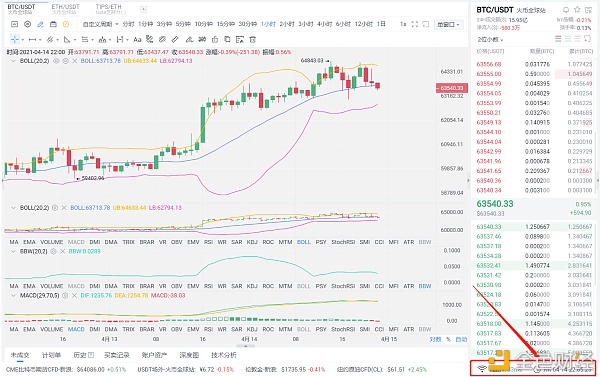Open the calendar date picker icon
The width and height of the screenshot is (600, 377).
click(x=53, y=24)
